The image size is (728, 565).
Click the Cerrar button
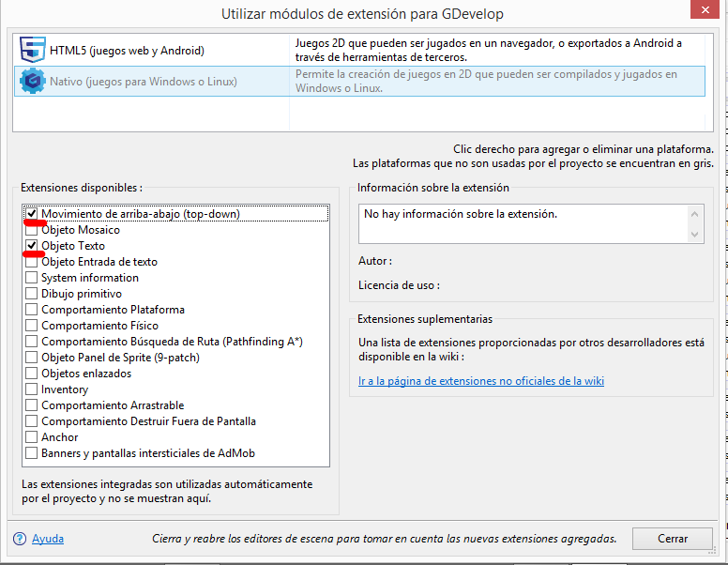click(673, 539)
